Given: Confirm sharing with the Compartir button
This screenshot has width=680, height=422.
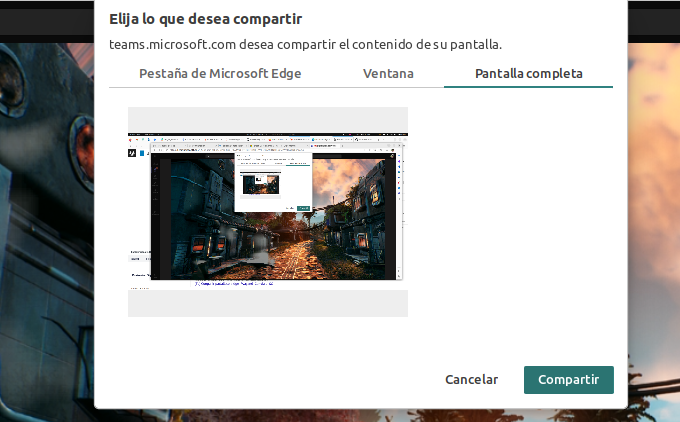Looking at the screenshot, I should coord(568,380).
